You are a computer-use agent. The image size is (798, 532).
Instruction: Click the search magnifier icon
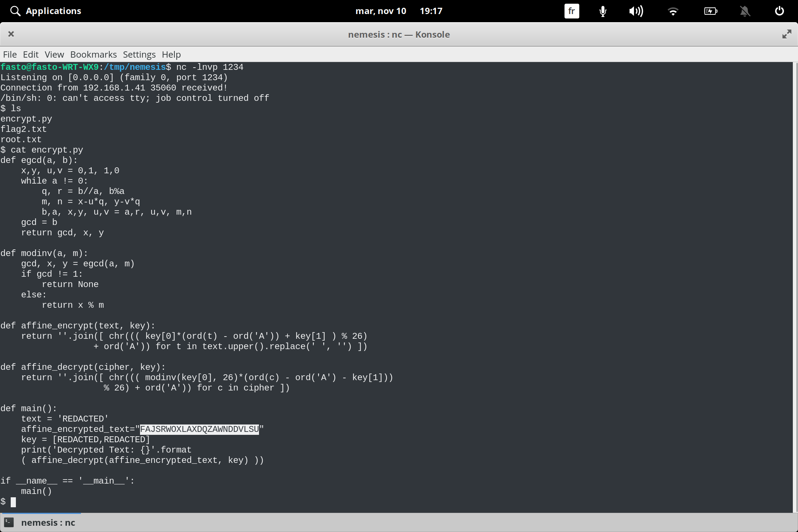pos(15,11)
